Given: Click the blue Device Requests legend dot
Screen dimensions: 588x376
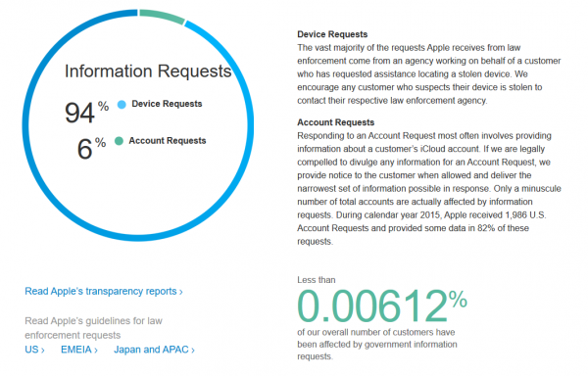Looking at the screenshot, I should [x=122, y=105].
